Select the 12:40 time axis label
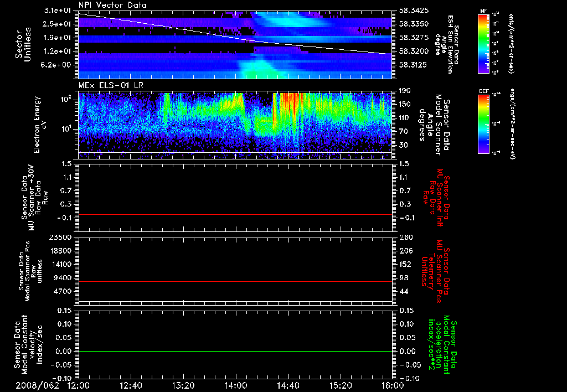Viewport: 567px width, 392px height. click(x=131, y=385)
